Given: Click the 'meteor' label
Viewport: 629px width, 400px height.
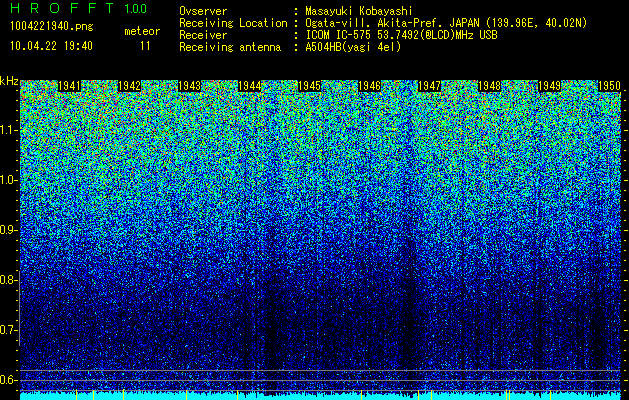Looking at the screenshot, I should (x=142, y=31).
